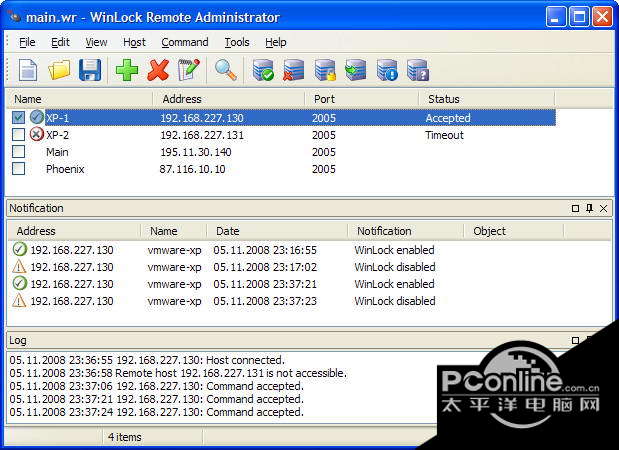Sort hosts by Status column header

(x=487, y=99)
